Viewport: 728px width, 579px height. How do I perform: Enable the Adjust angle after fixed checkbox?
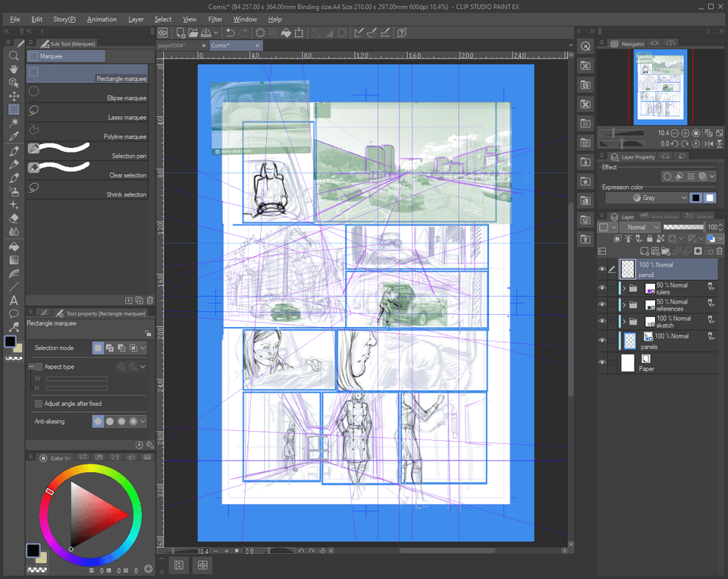38,403
